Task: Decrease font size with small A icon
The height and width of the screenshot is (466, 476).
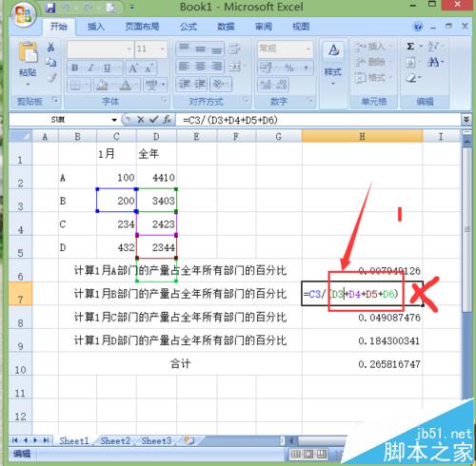Action: [149, 68]
